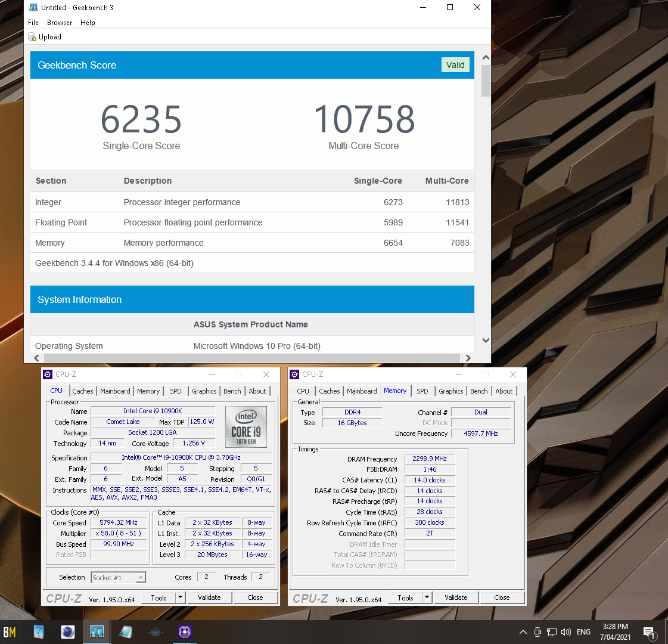Open the taskbar icon right of BM
The image size is (668, 644).
tap(38, 632)
